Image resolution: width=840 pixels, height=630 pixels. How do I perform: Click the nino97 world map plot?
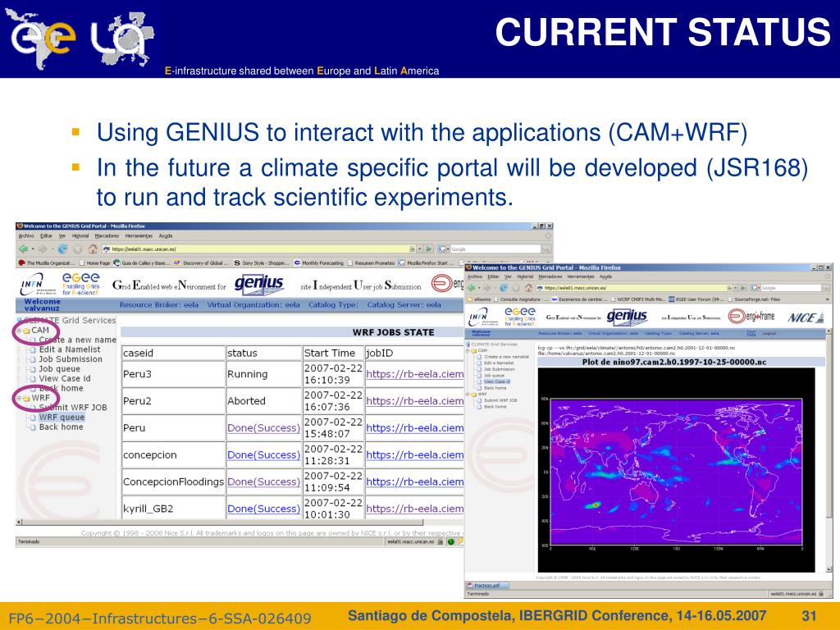point(676,470)
